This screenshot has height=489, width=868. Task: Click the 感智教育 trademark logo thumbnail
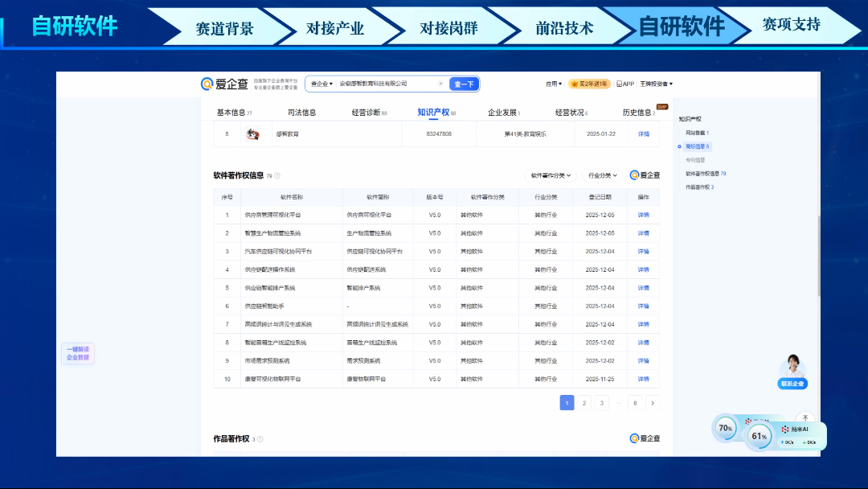[x=252, y=134]
